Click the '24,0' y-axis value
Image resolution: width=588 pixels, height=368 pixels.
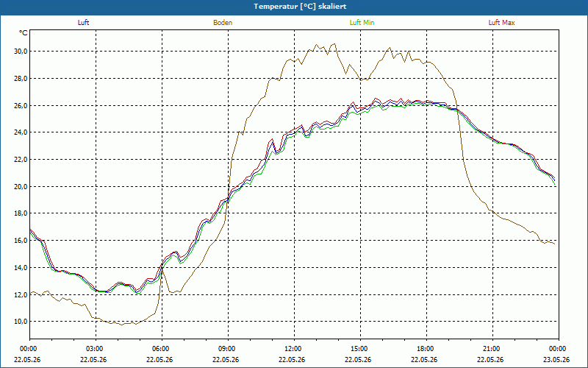21,132
